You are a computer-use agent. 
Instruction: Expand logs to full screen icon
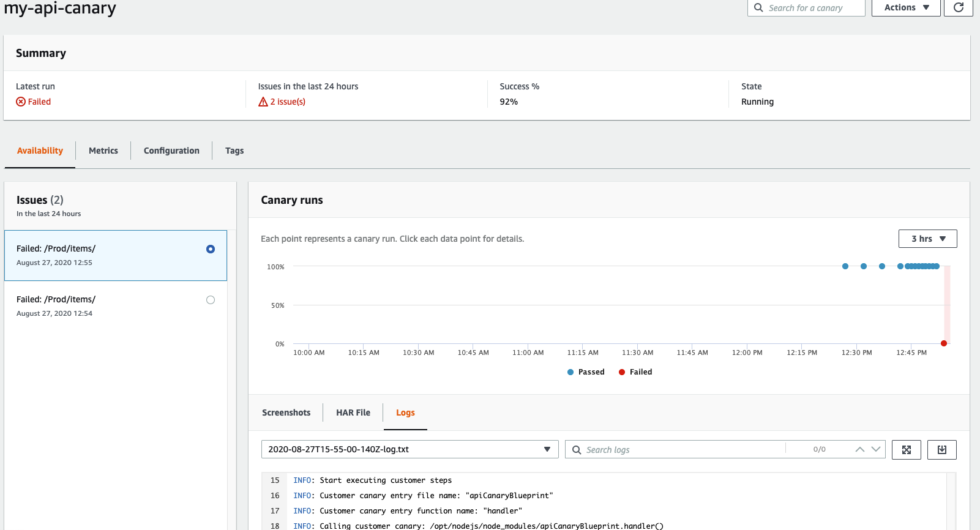(907, 450)
